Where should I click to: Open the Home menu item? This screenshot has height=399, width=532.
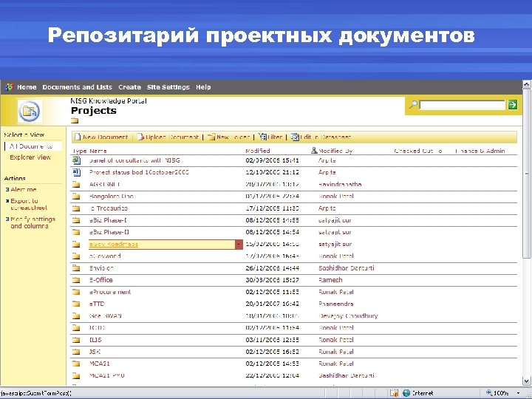(x=27, y=87)
